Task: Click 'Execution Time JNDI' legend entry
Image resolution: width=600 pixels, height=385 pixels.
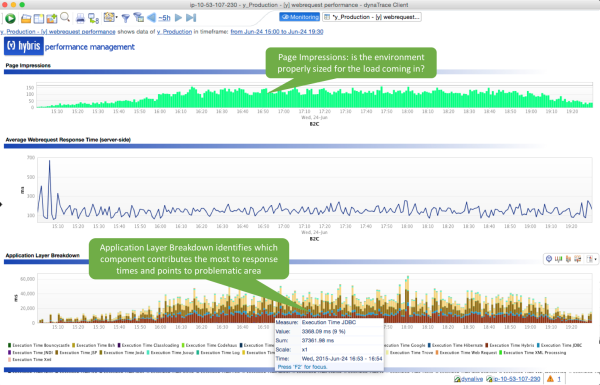Action: pos(30,352)
